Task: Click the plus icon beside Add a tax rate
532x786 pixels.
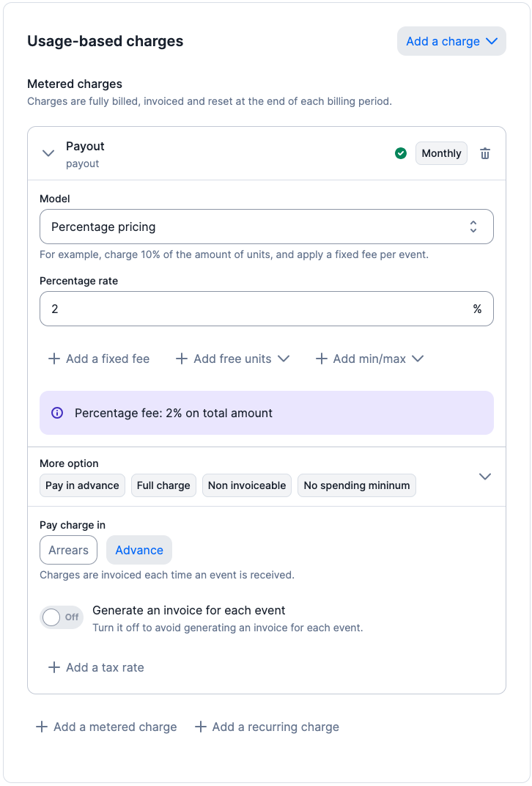Action: pyautogui.click(x=53, y=667)
